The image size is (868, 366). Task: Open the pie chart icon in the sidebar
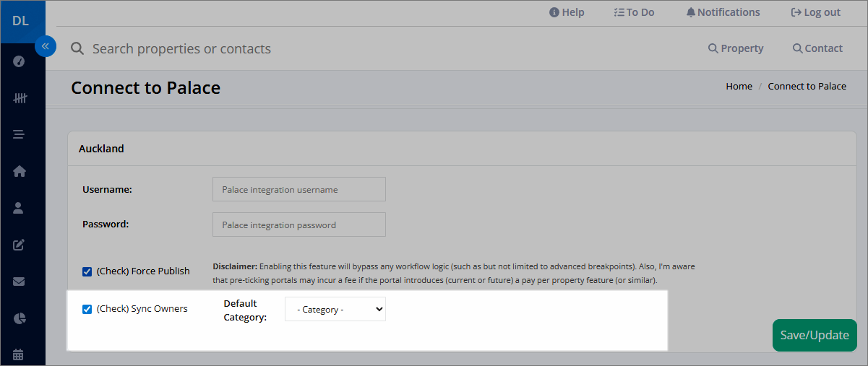point(20,318)
